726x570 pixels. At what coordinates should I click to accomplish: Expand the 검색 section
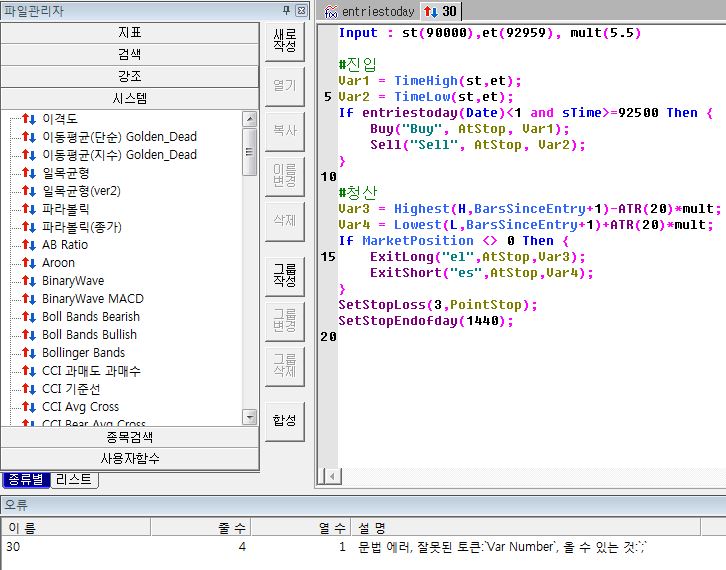pos(130,55)
